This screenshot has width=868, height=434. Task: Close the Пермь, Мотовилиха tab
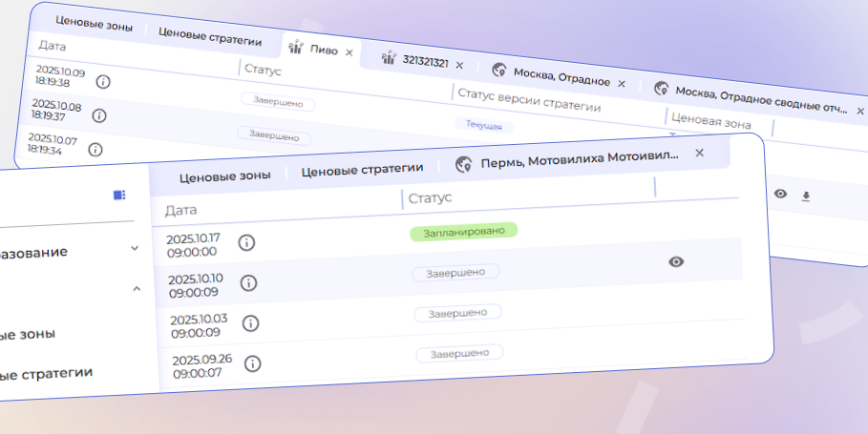[x=699, y=153]
